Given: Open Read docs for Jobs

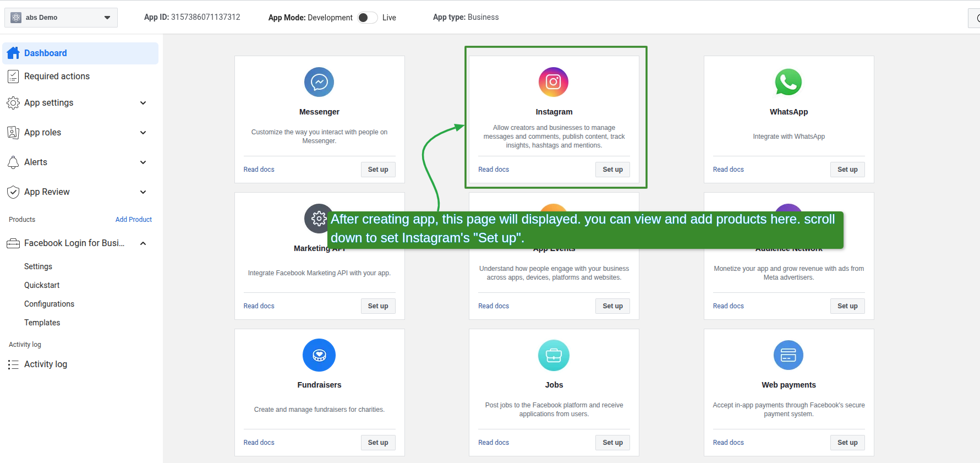Looking at the screenshot, I should [494, 443].
